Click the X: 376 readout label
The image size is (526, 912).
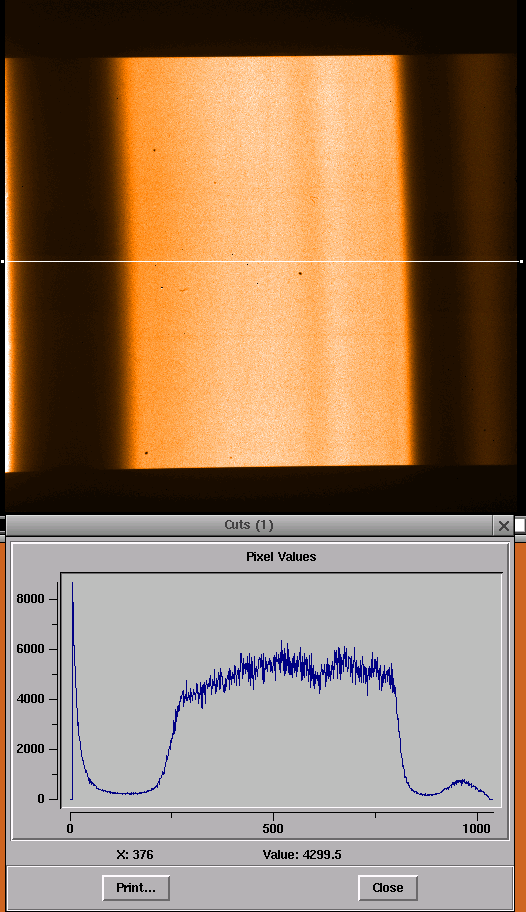(135, 854)
